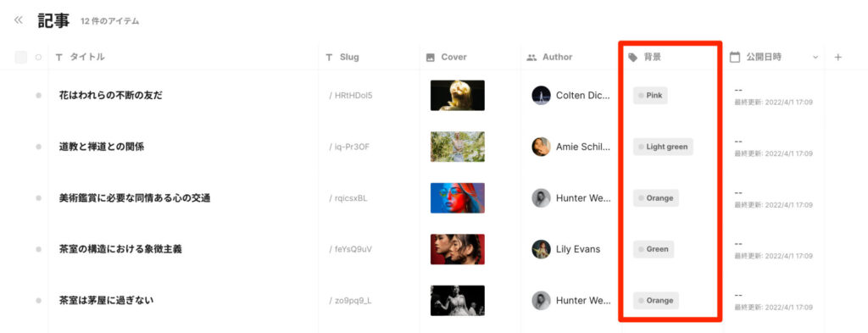Viewport: 868px width, 333px height.
Task: Click the tag icon next to 背景
Action: click(633, 57)
